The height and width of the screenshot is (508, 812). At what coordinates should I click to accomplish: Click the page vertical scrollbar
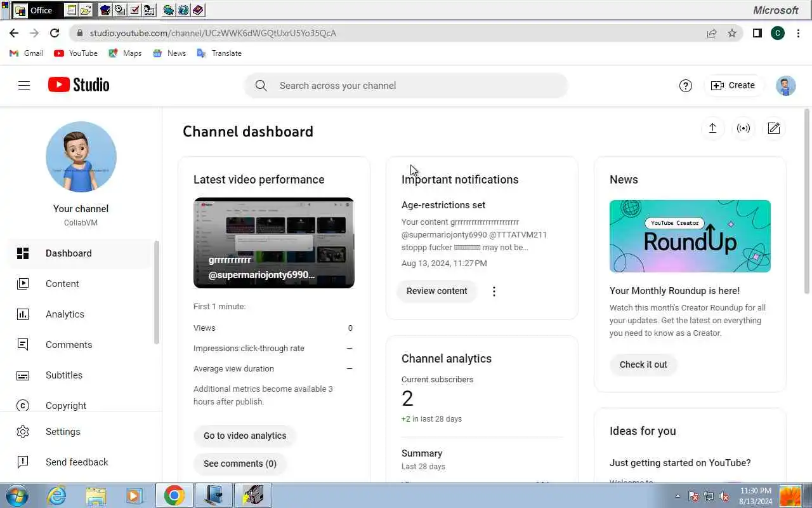click(807, 201)
